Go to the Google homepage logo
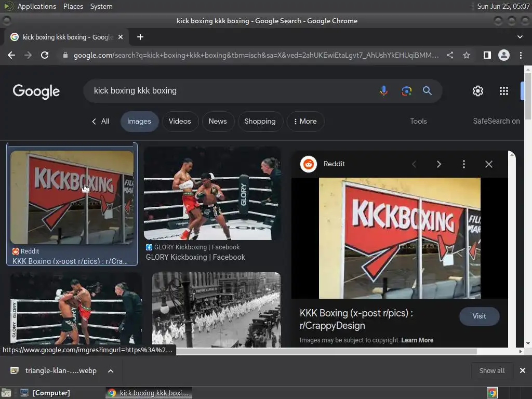Image resolution: width=532 pixels, height=399 pixels. coord(36,91)
